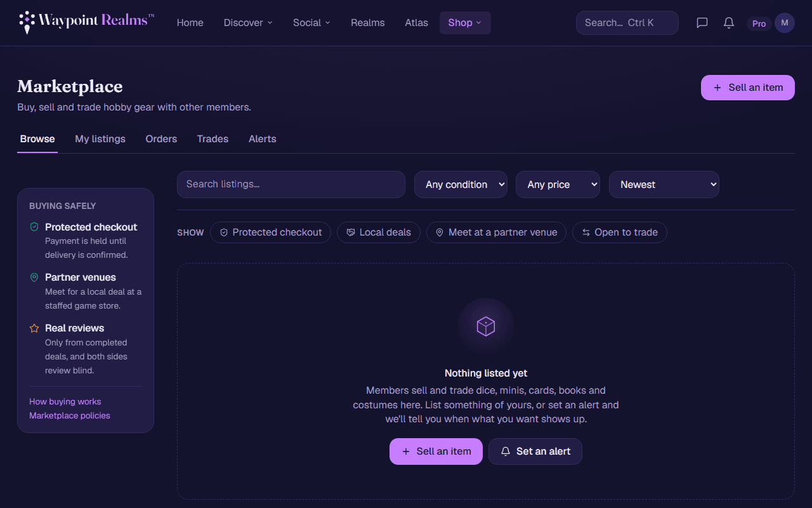This screenshot has width=812, height=508.
Task: Click the Waypoint Realms logo
Action: [86, 22]
